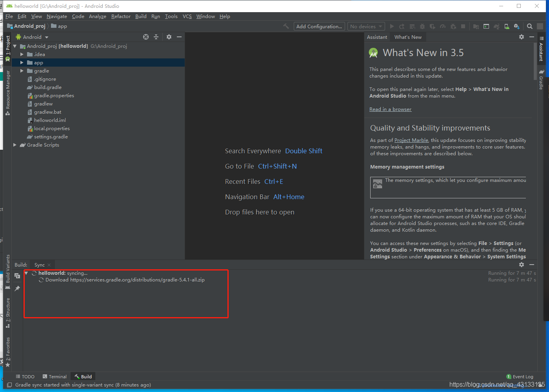
Task: Open Run Anything from the toolbar icon
Action: coord(486,26)
